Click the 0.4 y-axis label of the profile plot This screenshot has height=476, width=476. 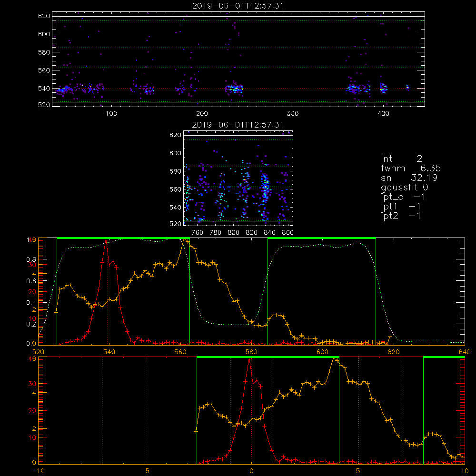31,303
